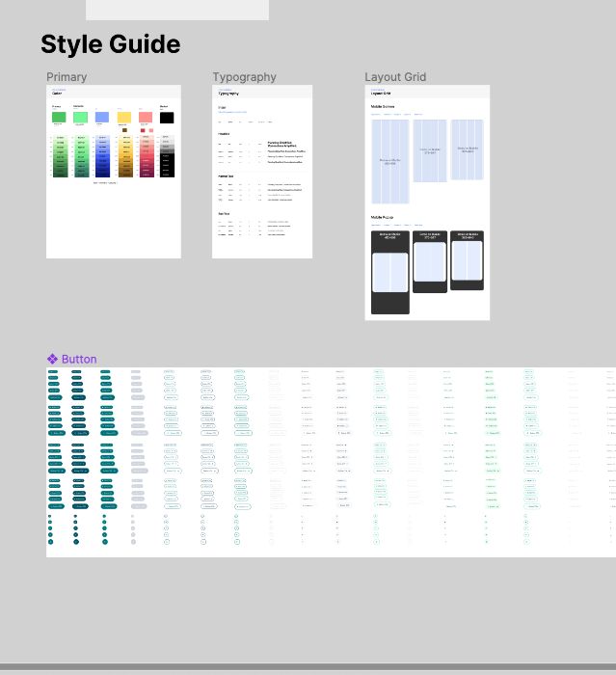616x675 pixels.
Task: Select the tallest dark mobile popup mockup
Action: pyautogui.click(x=390, y=273)
